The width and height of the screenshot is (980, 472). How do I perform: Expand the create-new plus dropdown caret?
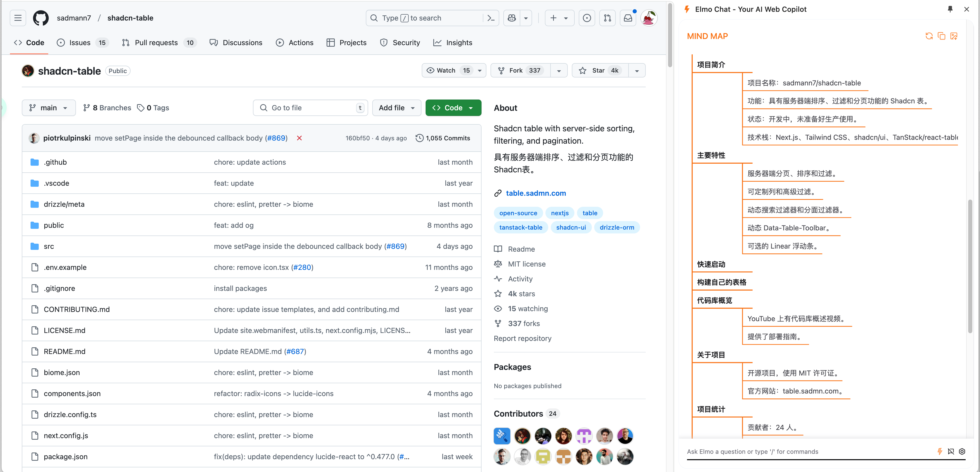click(566, 18)
